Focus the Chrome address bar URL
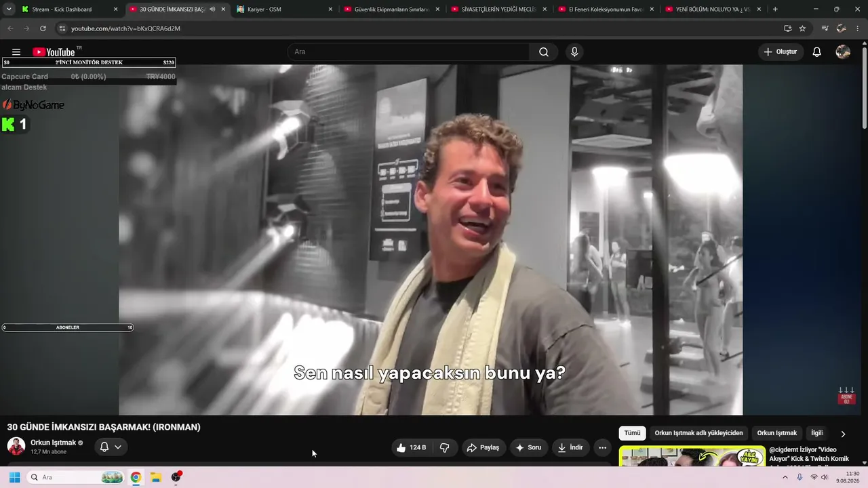868x488 pixels. tap(125, 28)
